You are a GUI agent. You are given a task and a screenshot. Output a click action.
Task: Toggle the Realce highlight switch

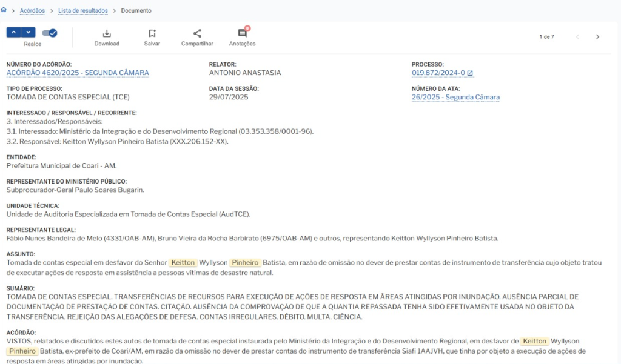click(x=50, y=33)
